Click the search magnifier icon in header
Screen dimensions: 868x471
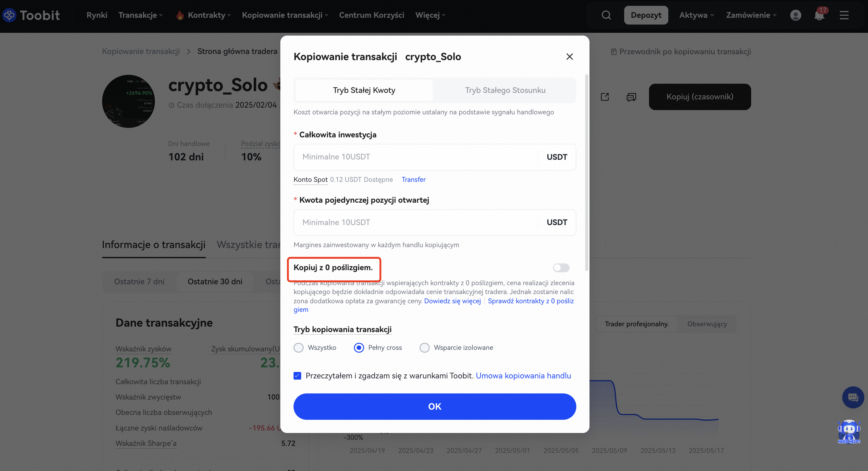[x=606, y=15]
